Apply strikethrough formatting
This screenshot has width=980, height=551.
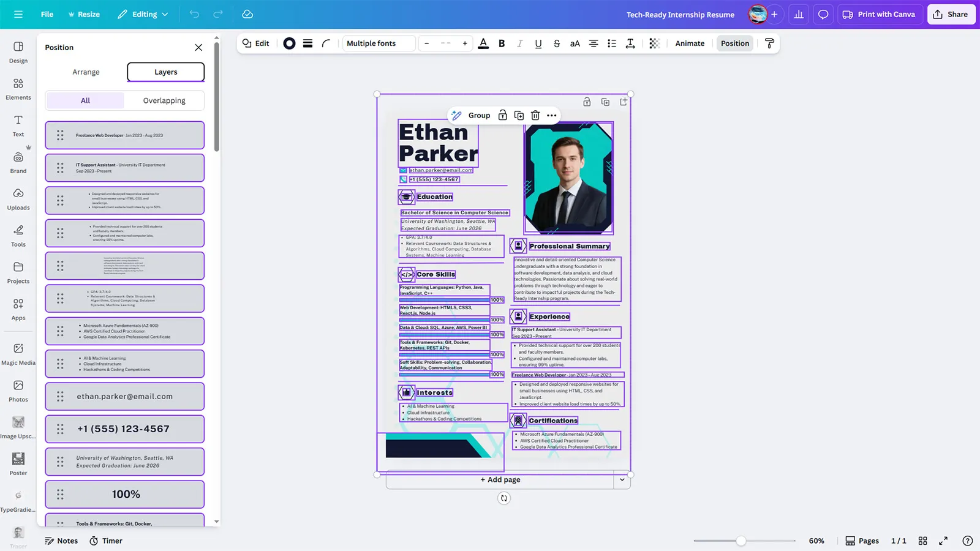556,43
